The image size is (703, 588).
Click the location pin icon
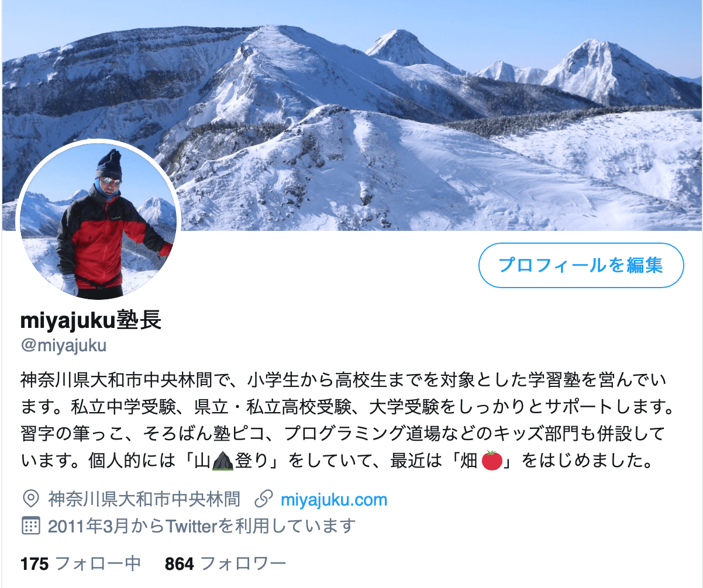30,500
